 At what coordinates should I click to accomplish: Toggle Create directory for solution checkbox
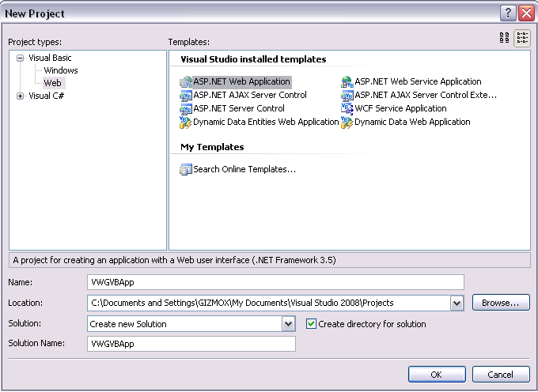311,324
